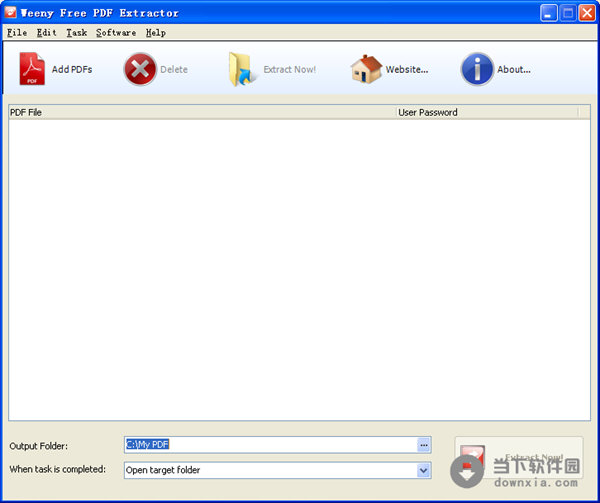This screenshot has height=503, width=600.
Task: Click the Add PDFs icon
Action: [32, 69]
